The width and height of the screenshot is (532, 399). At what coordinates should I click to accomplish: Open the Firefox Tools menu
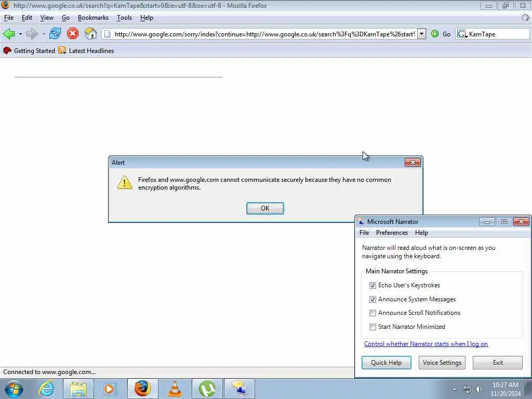coord(124,18)
